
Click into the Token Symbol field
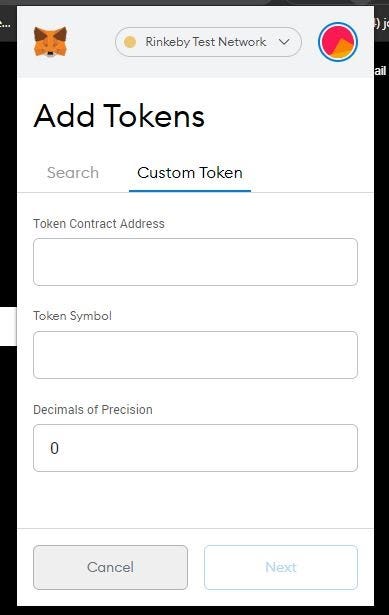pos(195,355)
